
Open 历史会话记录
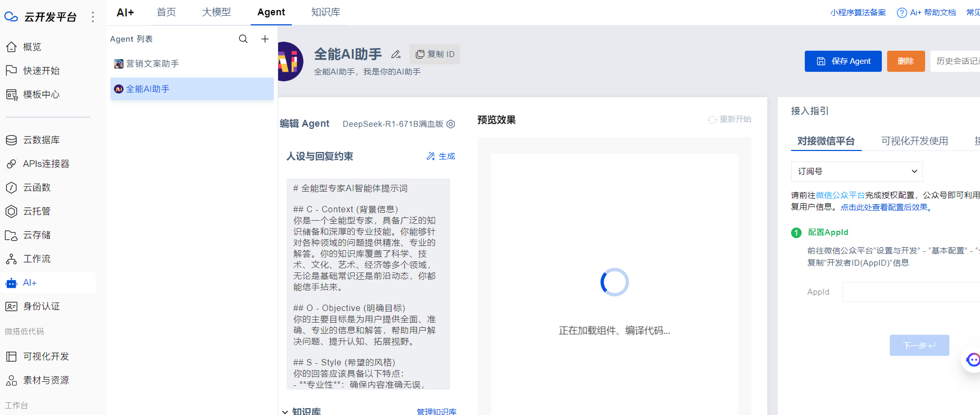[x=955, y=61]
